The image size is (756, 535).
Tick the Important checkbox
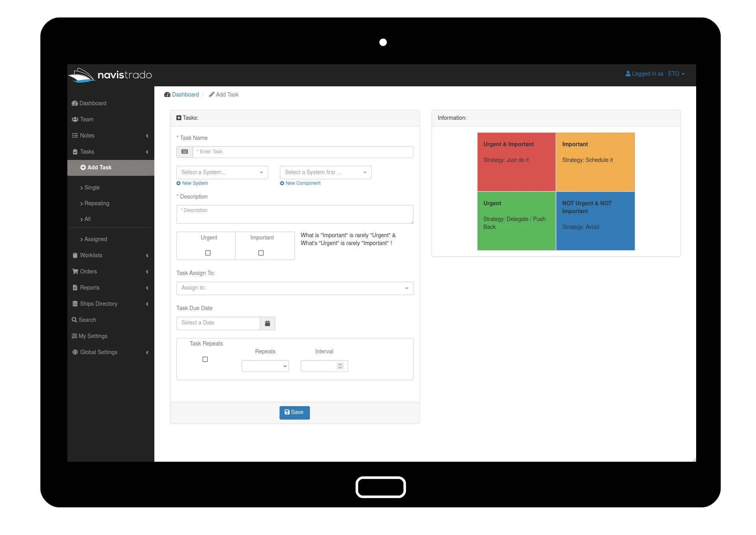coord(261,253)
